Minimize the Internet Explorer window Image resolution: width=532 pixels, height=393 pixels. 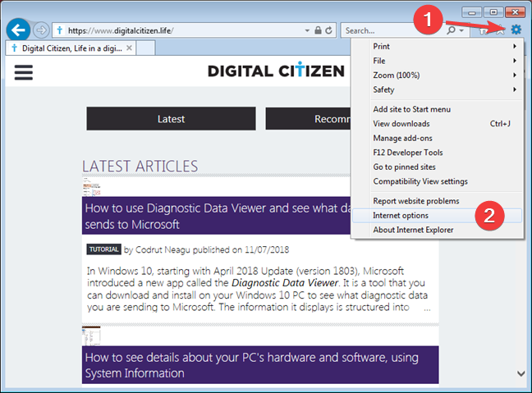[x=471, y=12]
